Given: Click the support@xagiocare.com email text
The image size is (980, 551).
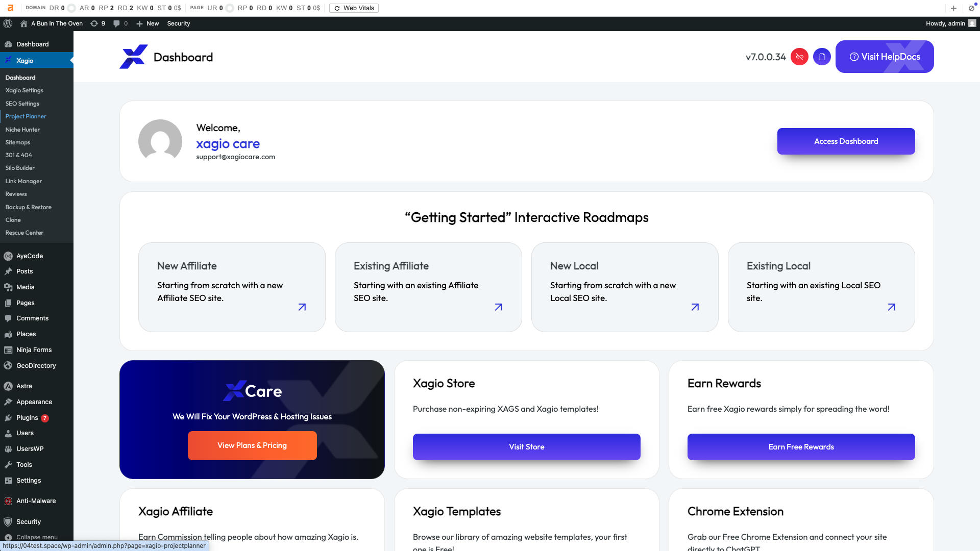Looking at the screenshot, I should point(235,157).
